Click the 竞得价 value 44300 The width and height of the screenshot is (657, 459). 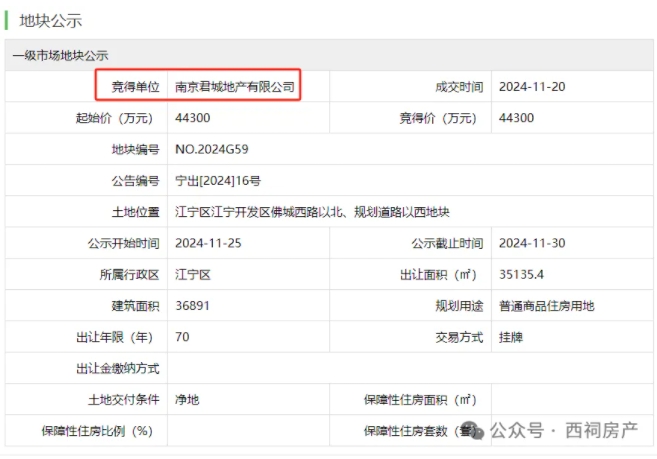tap(516, 118)
